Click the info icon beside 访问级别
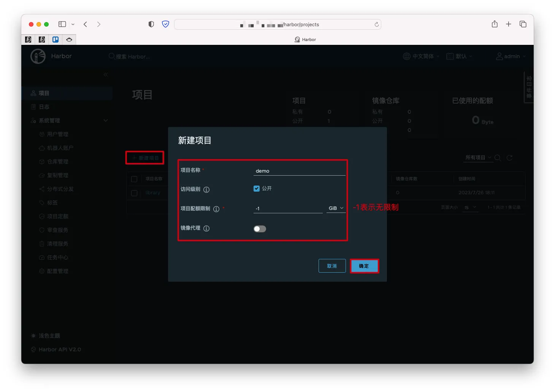This screenshot has width=555, height=392. [206, 189]
